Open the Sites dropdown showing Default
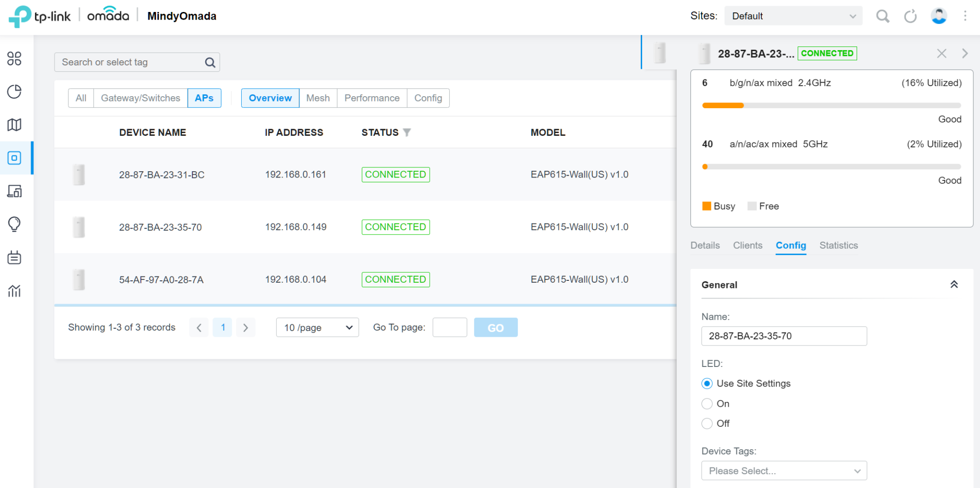 (793, 16)
